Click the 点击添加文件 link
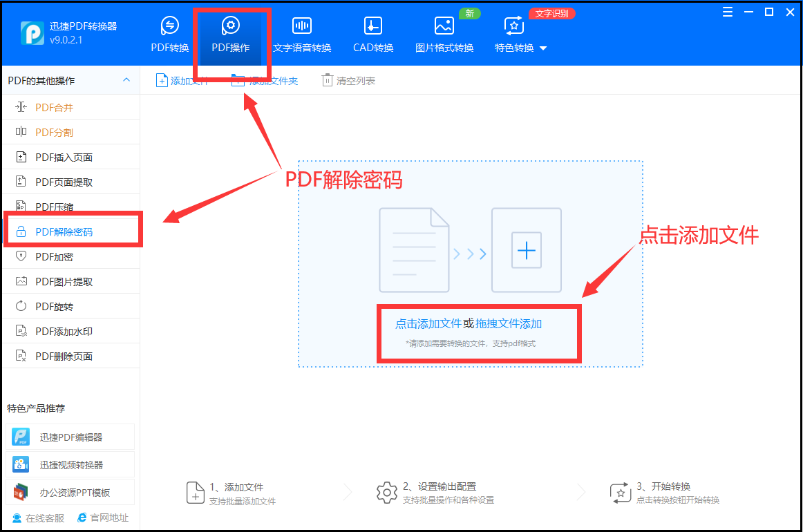This screenshot has width=803, height=532. (x=428, y=323)
